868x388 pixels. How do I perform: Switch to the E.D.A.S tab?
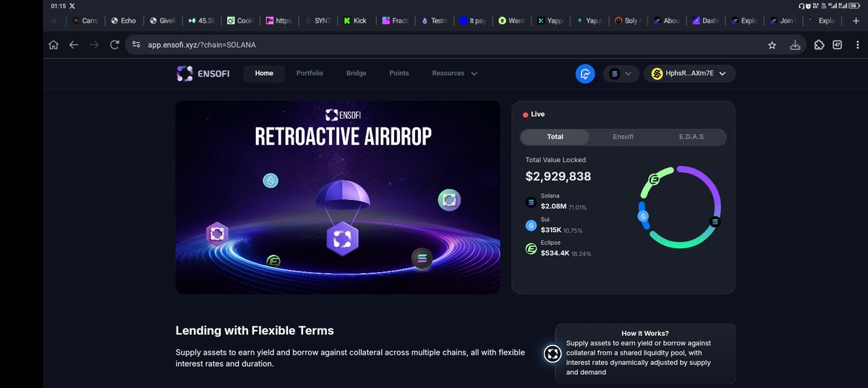click(691, 137)
